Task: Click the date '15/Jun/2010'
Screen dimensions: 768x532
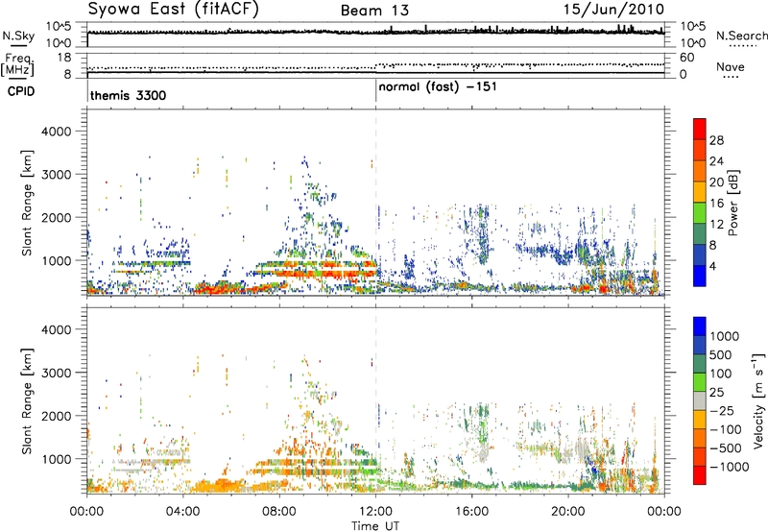Action: click(613, 10)
